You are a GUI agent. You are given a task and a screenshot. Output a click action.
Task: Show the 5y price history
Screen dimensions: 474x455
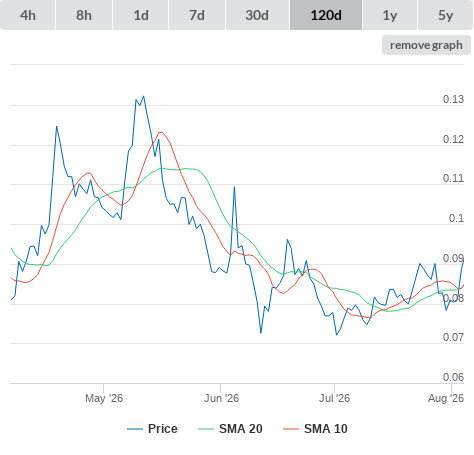point(445,15)
